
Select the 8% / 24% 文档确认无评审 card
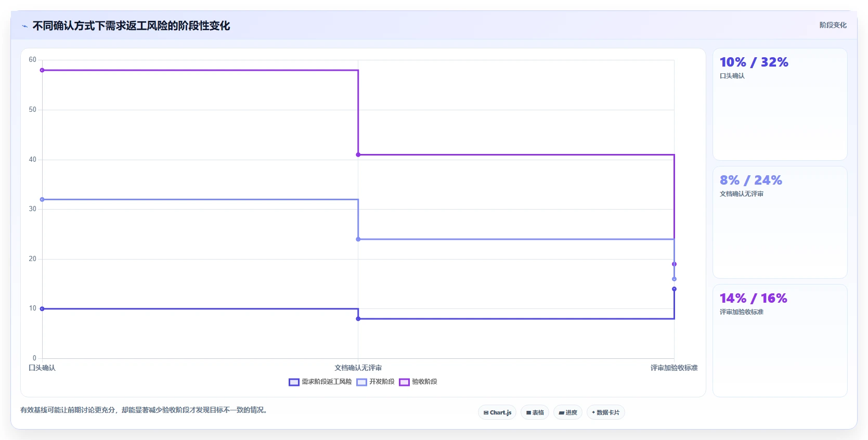click(x=780, y=222)
